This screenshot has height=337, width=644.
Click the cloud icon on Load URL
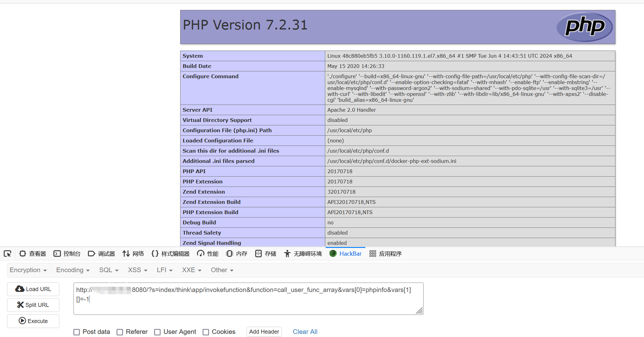(20, 289)
